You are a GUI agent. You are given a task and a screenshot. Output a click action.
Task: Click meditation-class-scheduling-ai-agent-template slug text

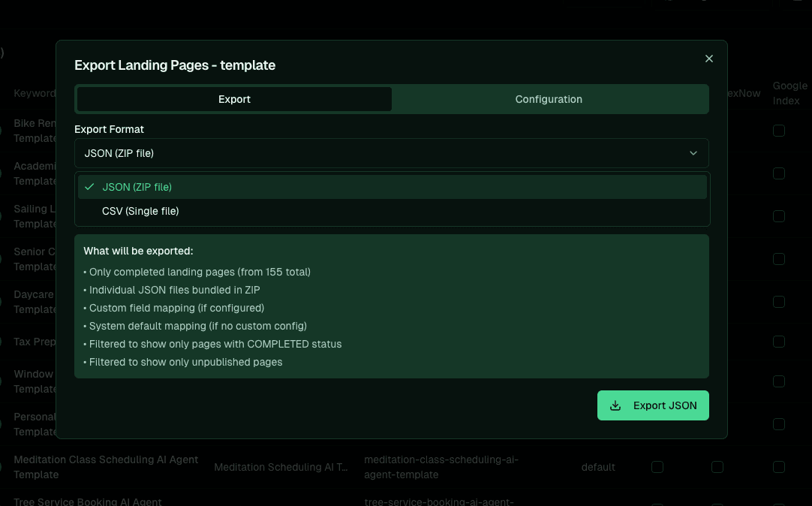441,467
